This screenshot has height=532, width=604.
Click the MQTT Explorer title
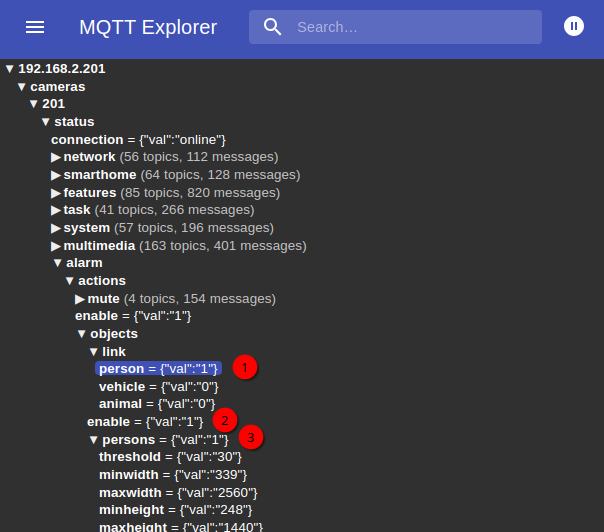pos(148,27)
